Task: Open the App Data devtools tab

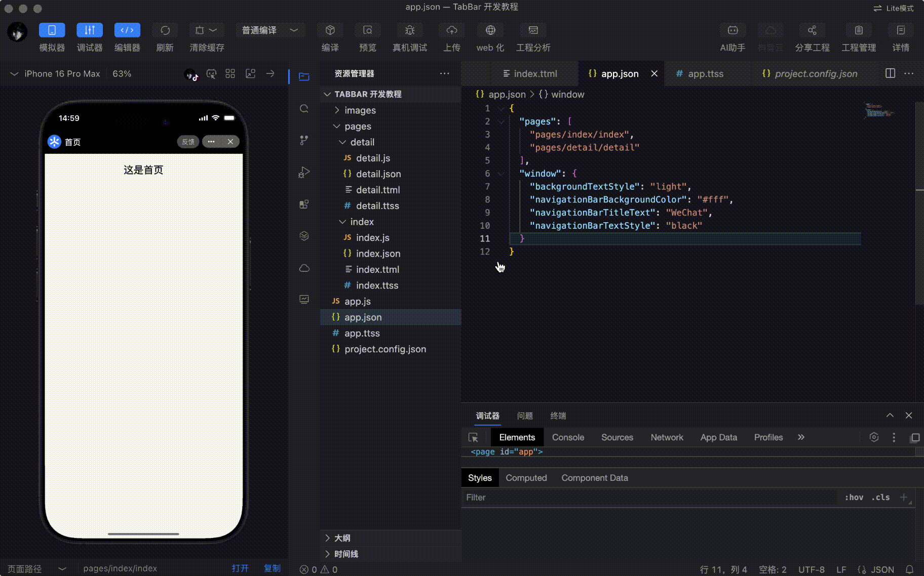Action: click(x=718, y=437)
